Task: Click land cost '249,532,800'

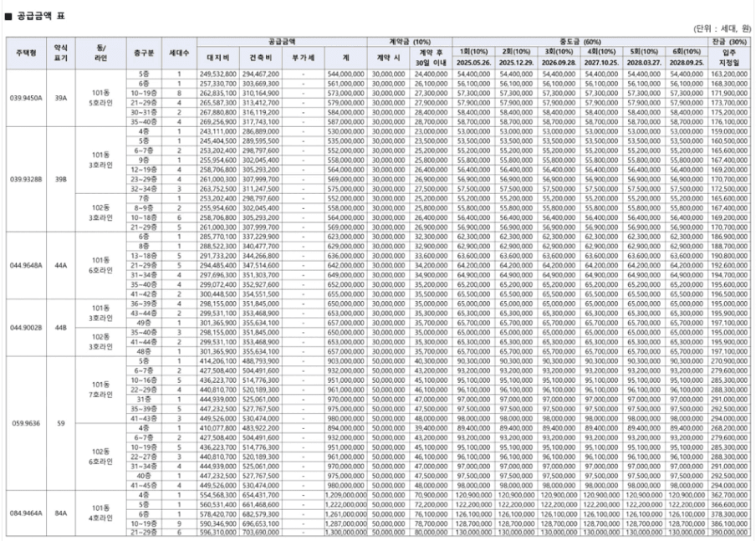Action: tap(218, 74)
